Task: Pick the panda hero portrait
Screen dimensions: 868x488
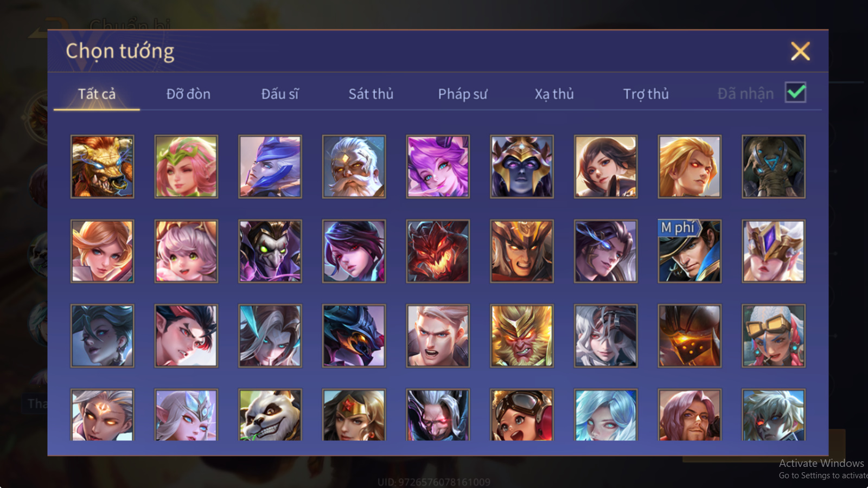Action: point(270,414)
